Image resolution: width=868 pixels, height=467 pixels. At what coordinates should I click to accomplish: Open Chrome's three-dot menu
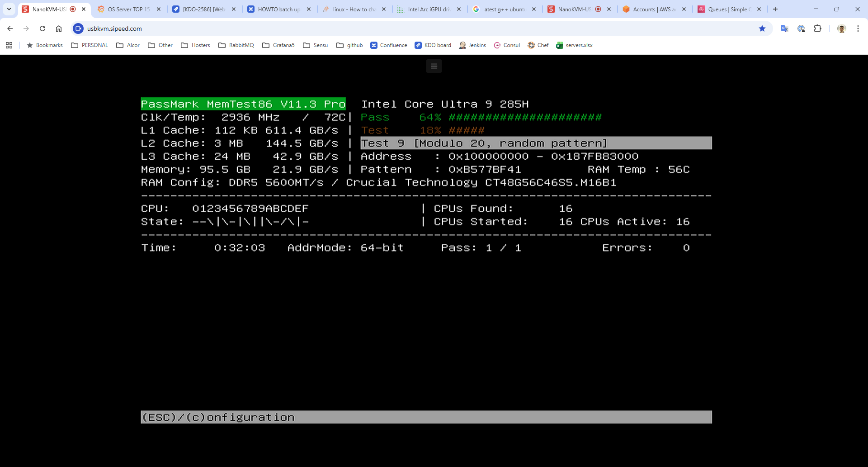[858, 29]
